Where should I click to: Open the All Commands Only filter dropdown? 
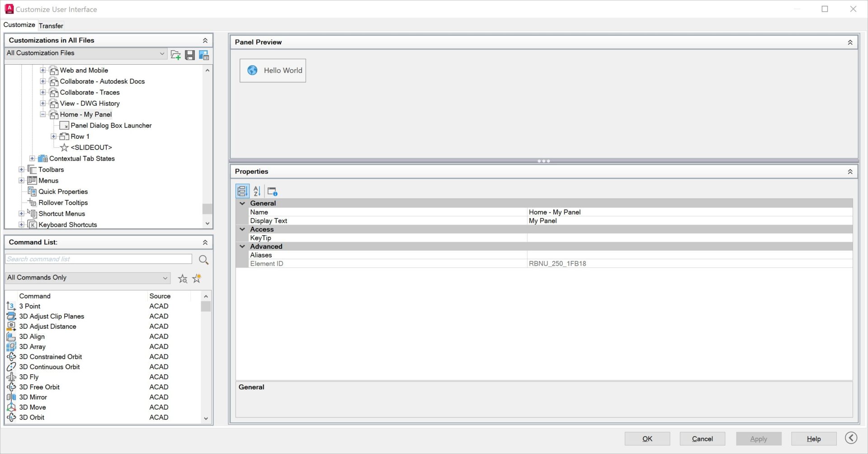(88, 278)
